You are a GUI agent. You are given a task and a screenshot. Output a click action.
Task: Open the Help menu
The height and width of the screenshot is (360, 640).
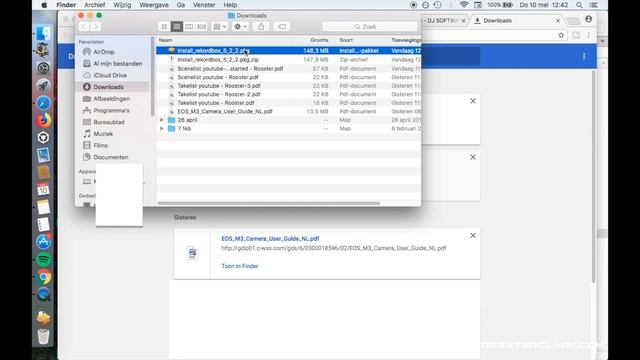pos(230,5)
